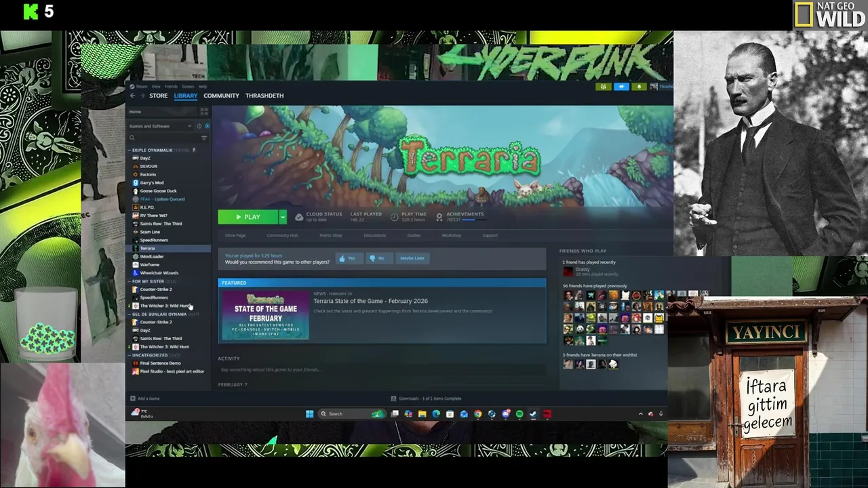Click the Add a Game plus icon
The width and height of the screenshot is (868, 488).
pyautogui.click(x=133, y=399)
